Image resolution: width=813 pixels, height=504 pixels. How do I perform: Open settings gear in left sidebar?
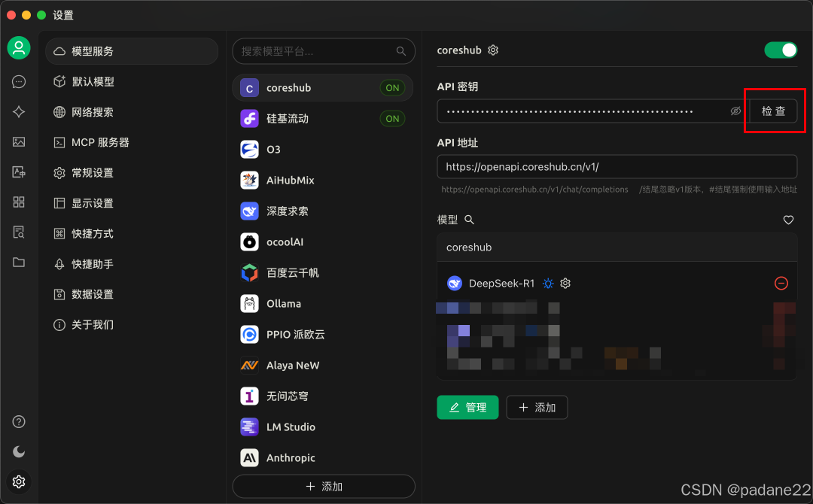pyautogui.click(x=19, y=481)
